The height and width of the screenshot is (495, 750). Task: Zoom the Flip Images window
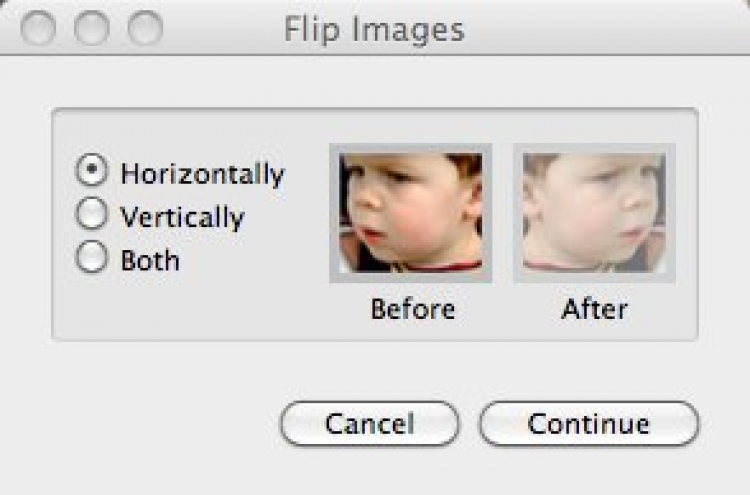146,28
